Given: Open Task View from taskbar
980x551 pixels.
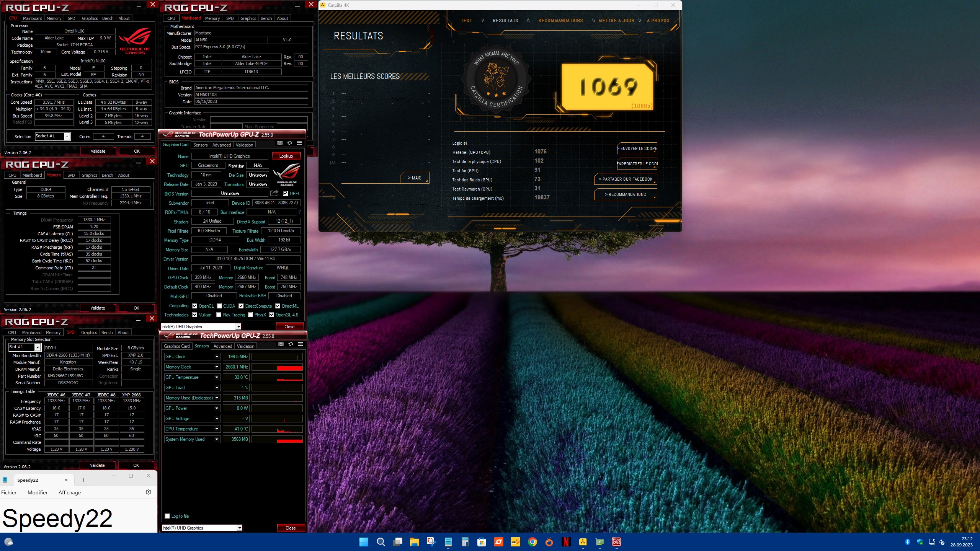Looking at the screenshot, I should pos(398,542).
